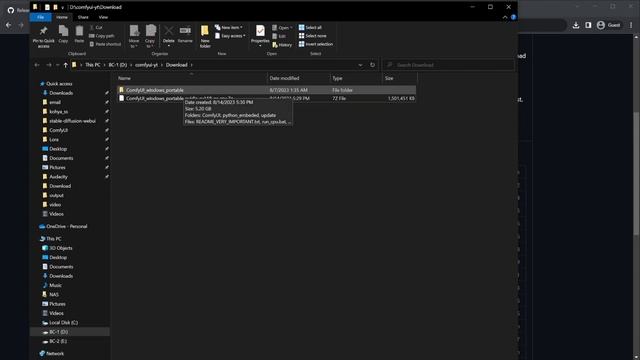Expand the breadcrumb chevron after Download
640x360 pixels.
point(191,65)
